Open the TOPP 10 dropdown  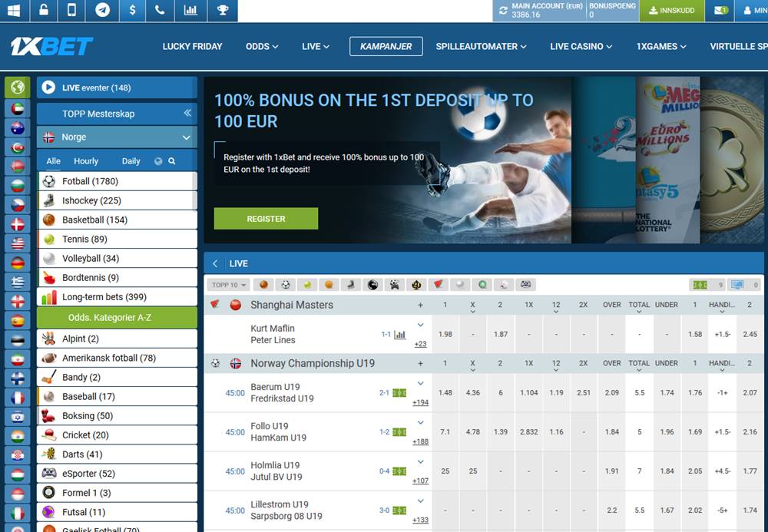point(229,285)
